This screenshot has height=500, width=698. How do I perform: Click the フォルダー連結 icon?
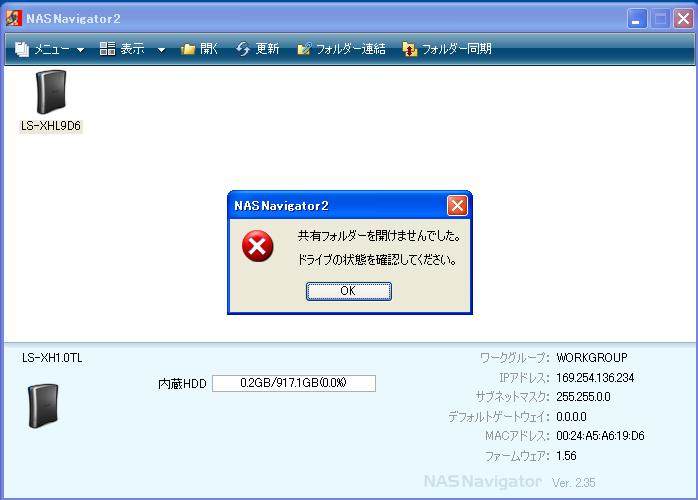tap(304, 49)
